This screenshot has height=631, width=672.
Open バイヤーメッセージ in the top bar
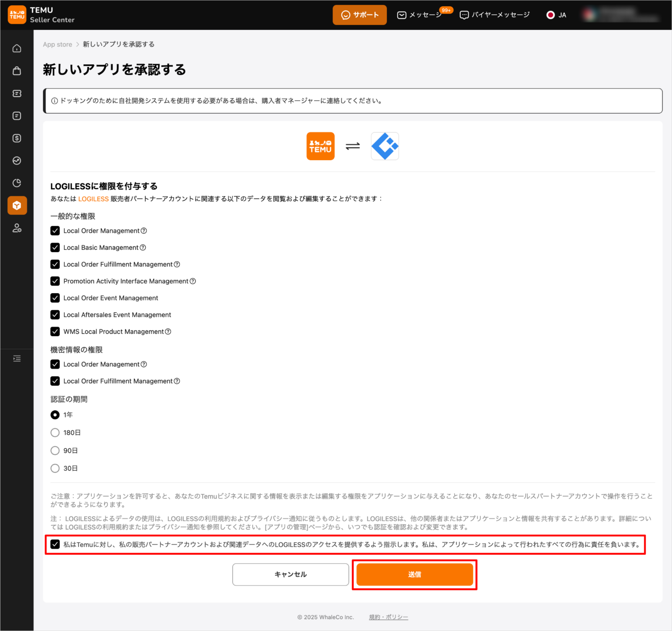(495, 15)
